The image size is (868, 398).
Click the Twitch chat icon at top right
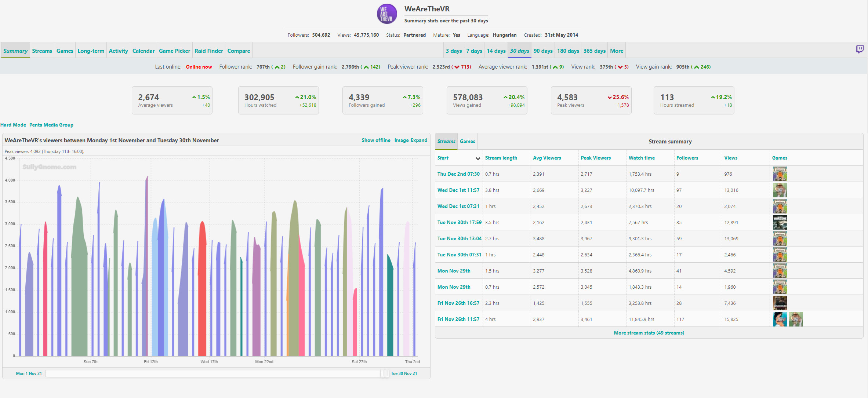pos(860,49)
